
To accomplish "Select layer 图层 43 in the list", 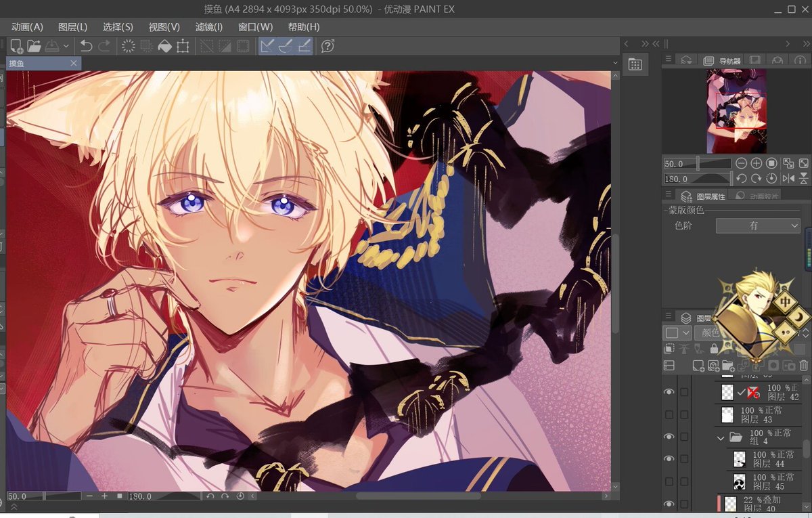I will (758, 415).
